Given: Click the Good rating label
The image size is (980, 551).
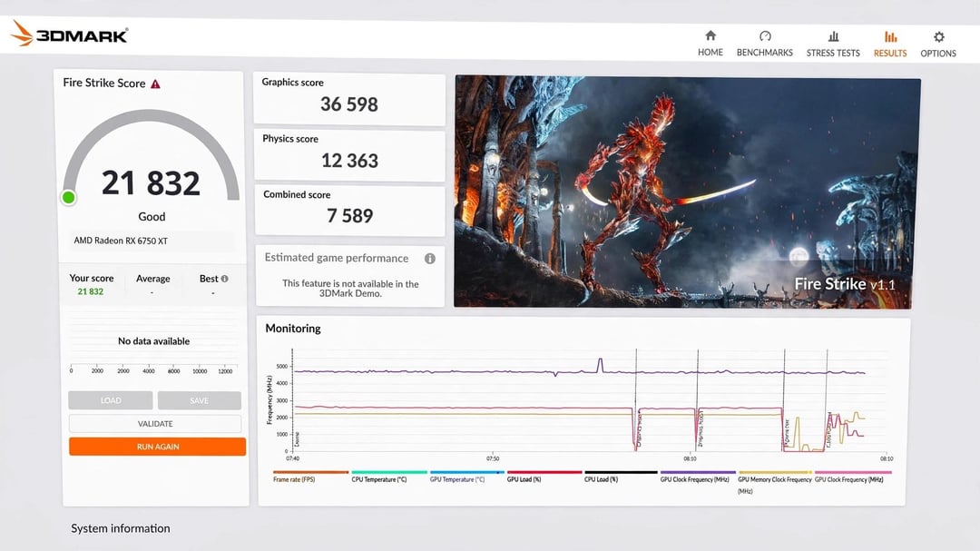Looking at the screenshot, I should (x=152, y=216).
